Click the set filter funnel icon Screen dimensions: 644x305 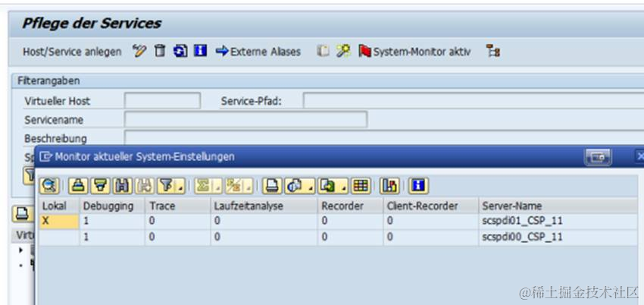coord(166,186)
